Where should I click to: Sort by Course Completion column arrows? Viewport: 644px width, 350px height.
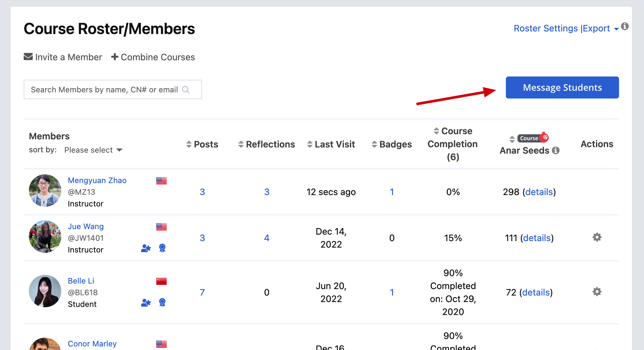point(436,131)
